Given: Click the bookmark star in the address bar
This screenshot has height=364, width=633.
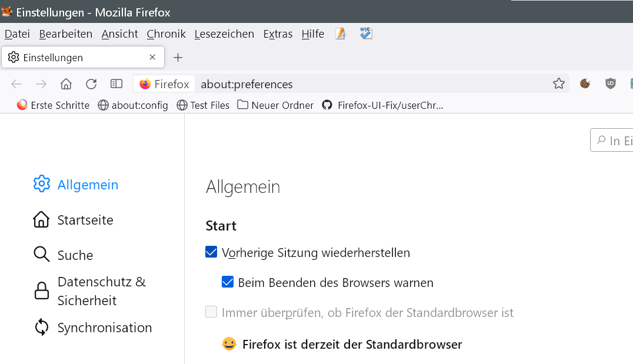Looking at the screenshot, I should coord(558,84).
